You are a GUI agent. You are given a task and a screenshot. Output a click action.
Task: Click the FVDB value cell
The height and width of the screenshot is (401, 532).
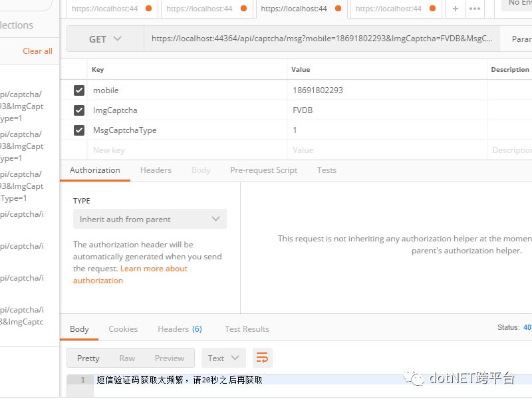387,110
